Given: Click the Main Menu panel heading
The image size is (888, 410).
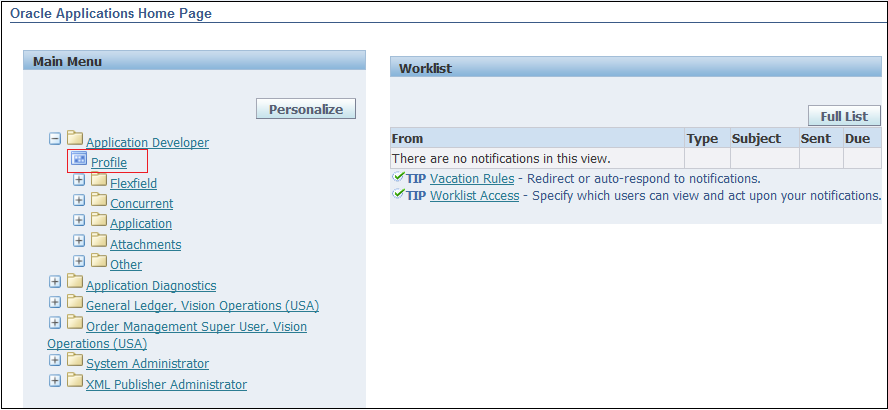Looking at the screenshot, I should pyautogui.click(x=67, y=61).
